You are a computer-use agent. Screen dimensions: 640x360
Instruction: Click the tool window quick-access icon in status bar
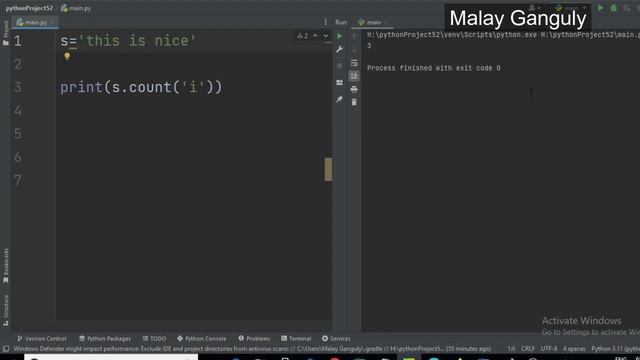click(6, 349)
